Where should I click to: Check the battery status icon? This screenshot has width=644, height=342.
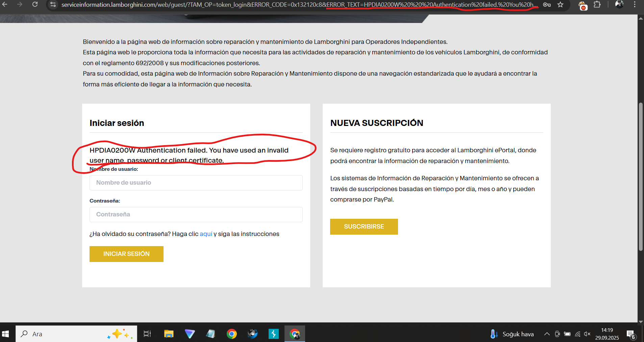coord(568,334)
